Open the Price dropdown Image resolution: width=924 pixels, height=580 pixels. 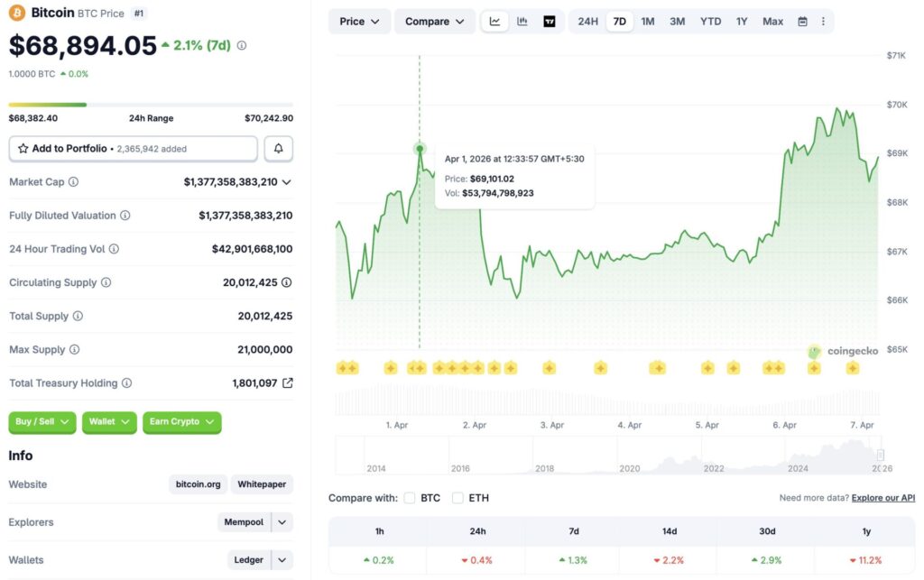click(x=359, y=21)
